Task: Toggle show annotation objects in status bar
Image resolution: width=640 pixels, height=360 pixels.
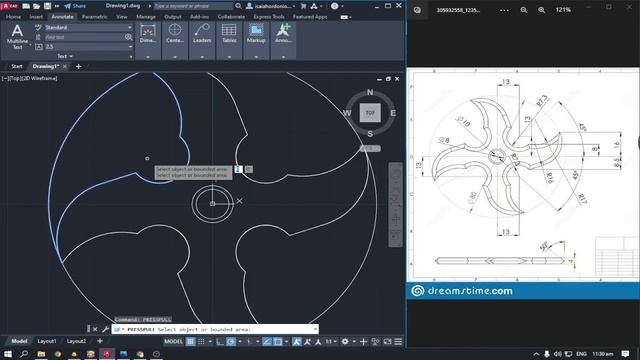Action: (296, 342)
